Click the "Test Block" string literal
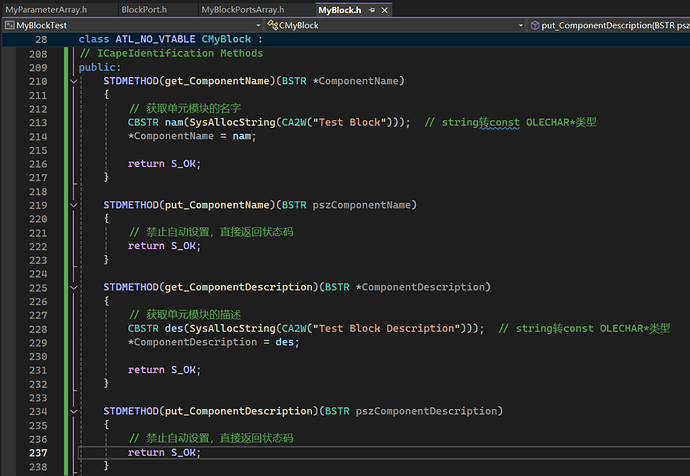This screenshot has height=476, width=690. coord(349,122)
